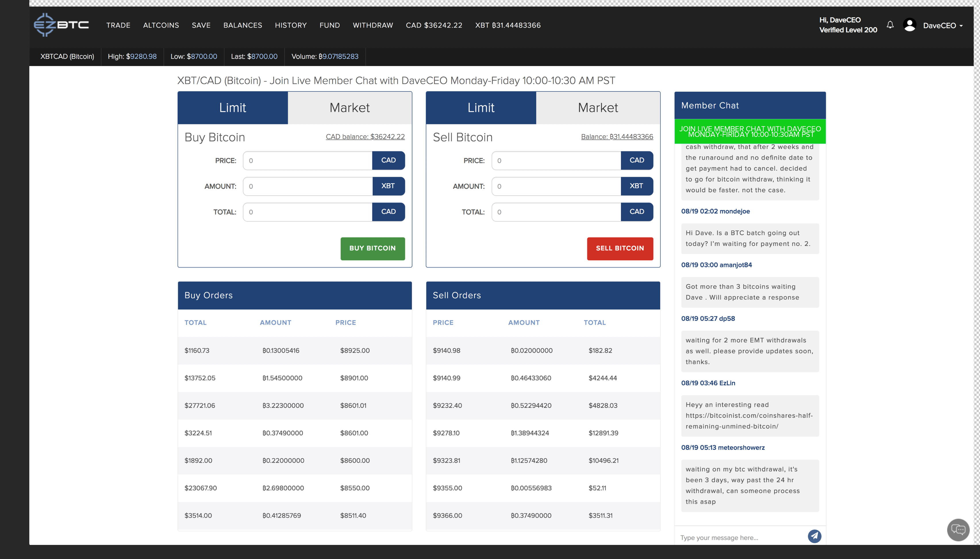Click CAD button beside Sell PRICE

pos(637,160)
